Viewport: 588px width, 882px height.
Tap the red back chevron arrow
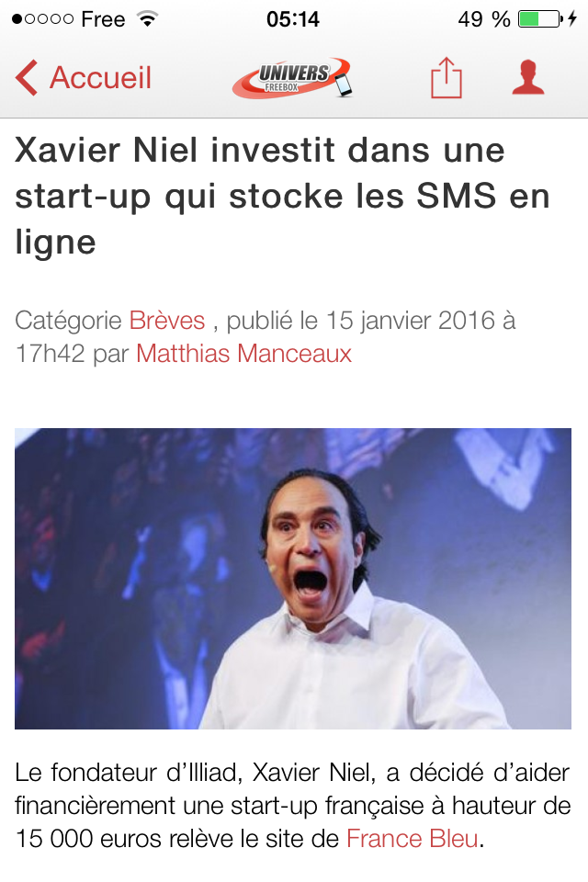(x=27, y=77)
